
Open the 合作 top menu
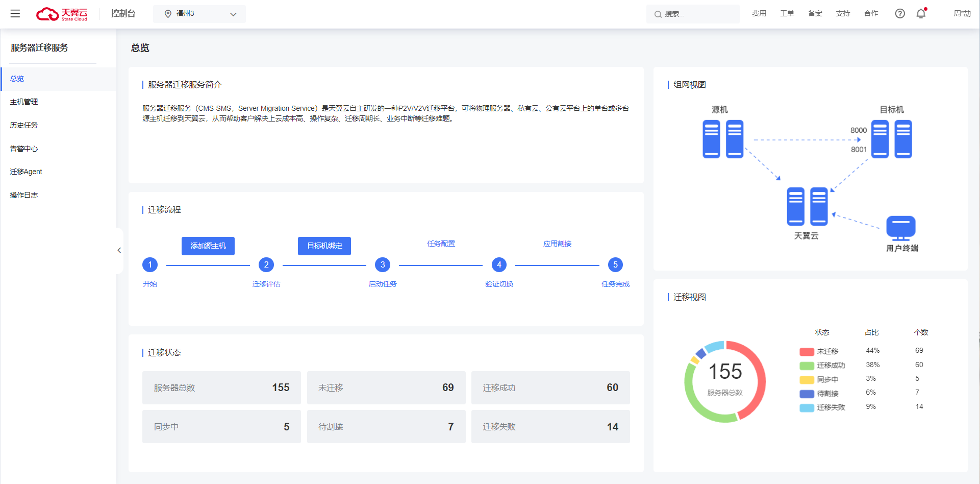tap(871, 14)
